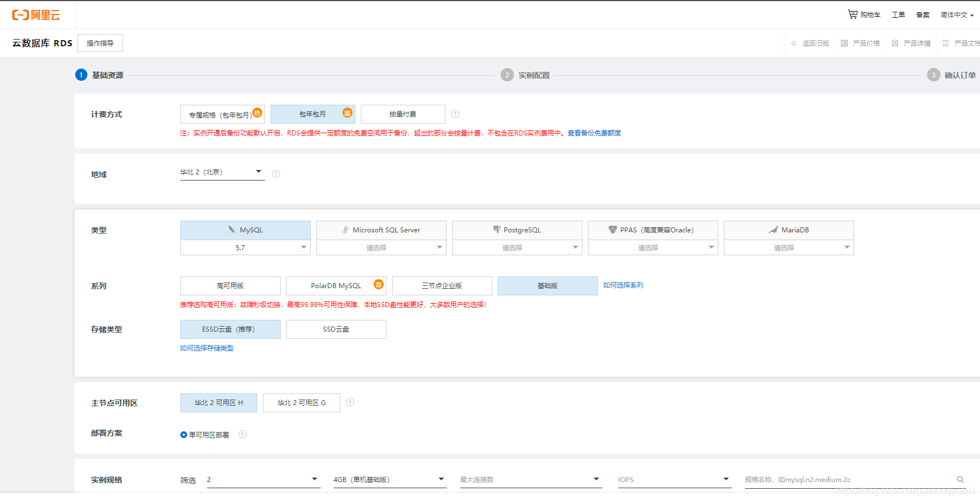Viewport: 980px width, 501px height.
Task: Open the region dropdown 华北2（北京）
Action: (x=223, y=172)
